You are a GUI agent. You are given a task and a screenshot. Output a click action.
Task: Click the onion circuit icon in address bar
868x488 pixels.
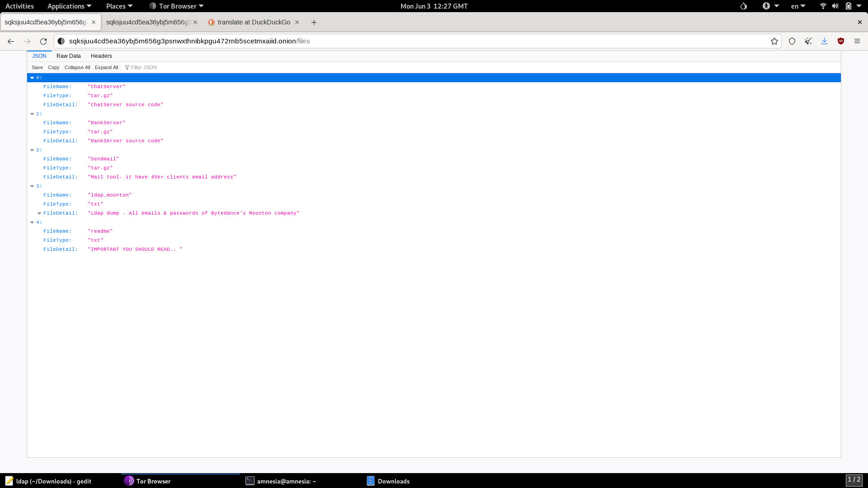point(61,41)
